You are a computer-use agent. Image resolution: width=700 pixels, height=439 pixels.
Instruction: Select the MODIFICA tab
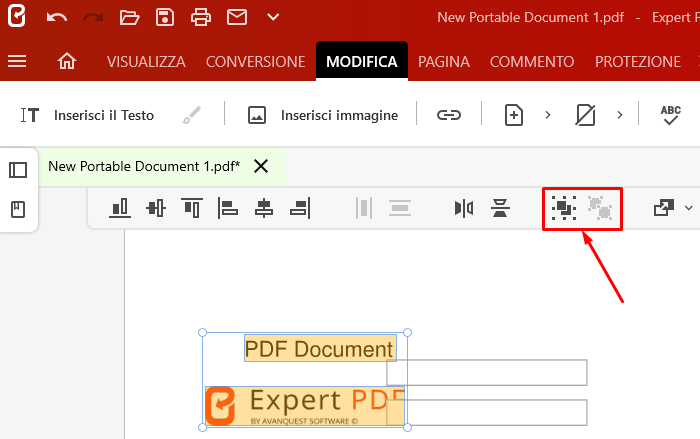(x=362, y=61)
